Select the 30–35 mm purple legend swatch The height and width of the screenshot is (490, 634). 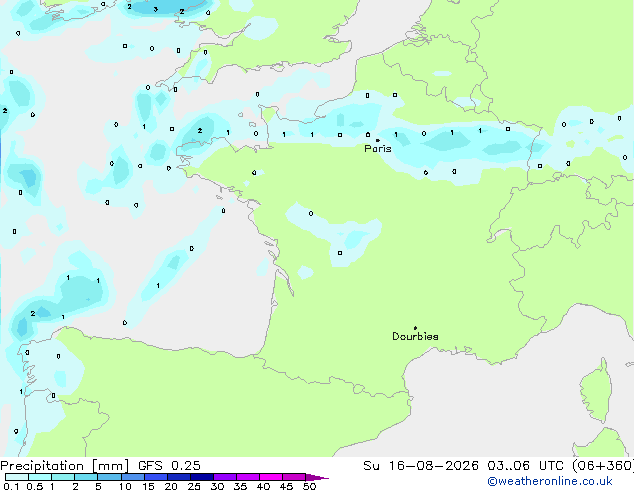tap(225, 477)
